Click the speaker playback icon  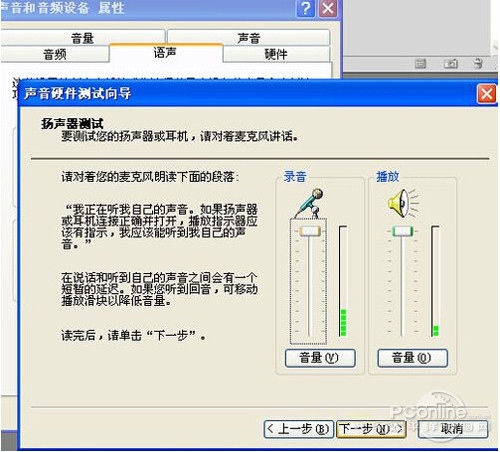[x=403, y=203]
